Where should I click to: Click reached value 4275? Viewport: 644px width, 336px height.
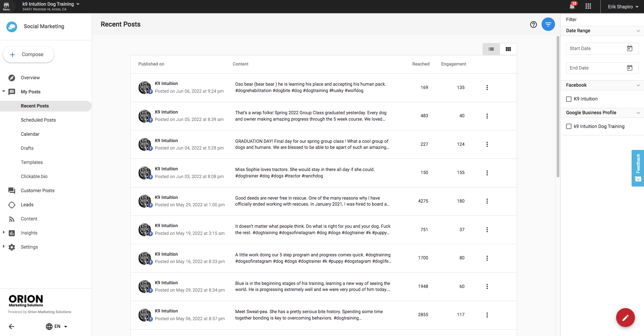click(x=423, y=201)
